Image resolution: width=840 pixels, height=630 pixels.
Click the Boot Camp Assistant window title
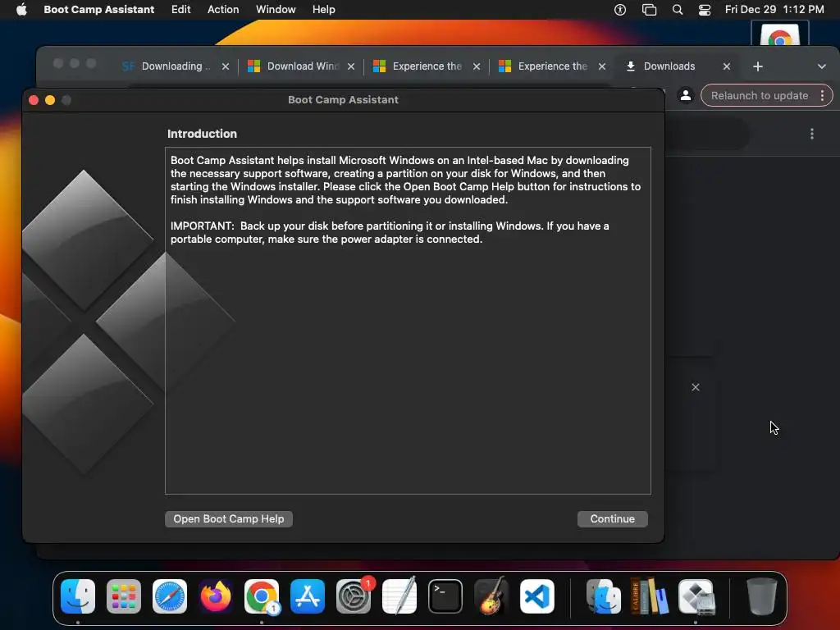(343, 99)
